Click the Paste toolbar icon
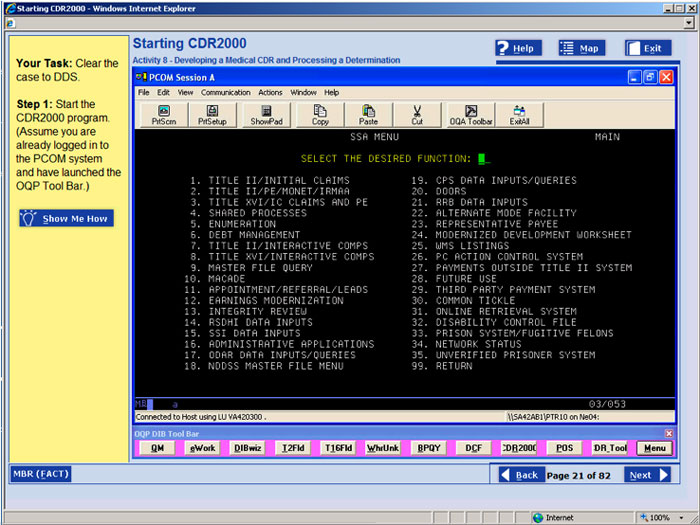 pyautogui.click(x=368, y=115)
